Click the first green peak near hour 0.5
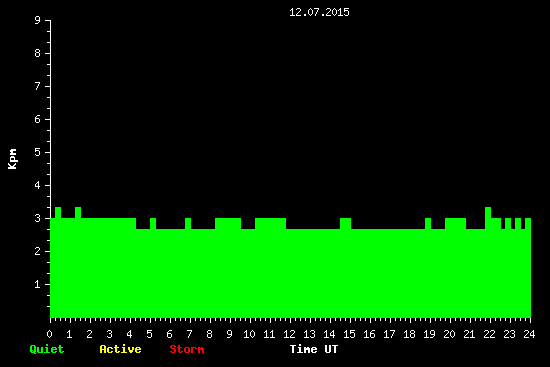The height and width of the screenshot is (367, 550). click(58, 213)
